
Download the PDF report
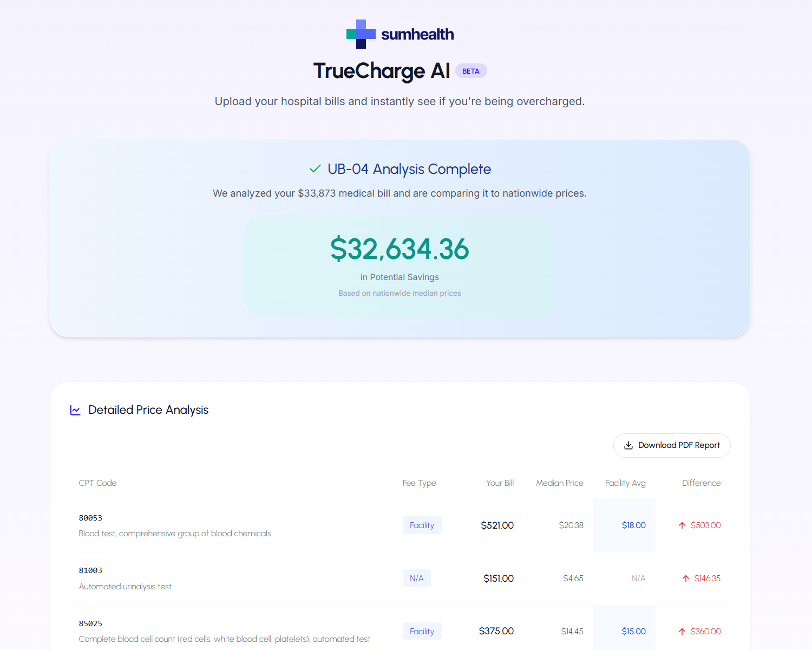coord(672,445)
